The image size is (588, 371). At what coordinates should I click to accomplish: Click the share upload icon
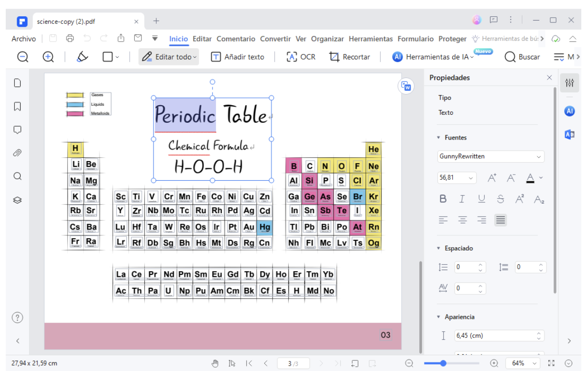[121, 39]
